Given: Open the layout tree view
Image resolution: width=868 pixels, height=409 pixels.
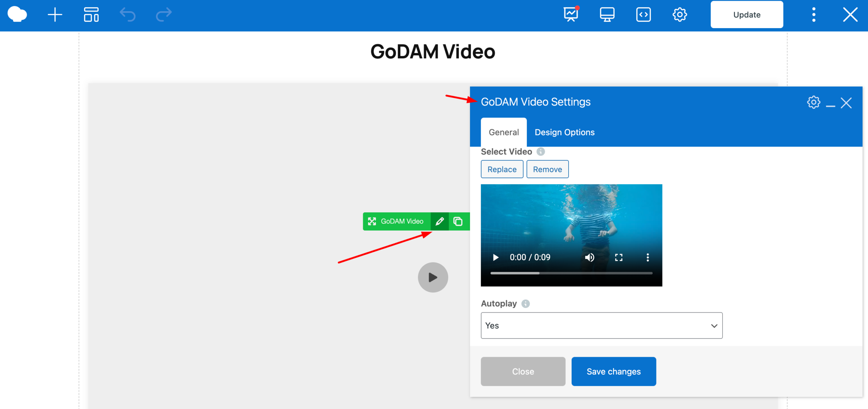Looking at the screenshot, I should coord(91,15).
